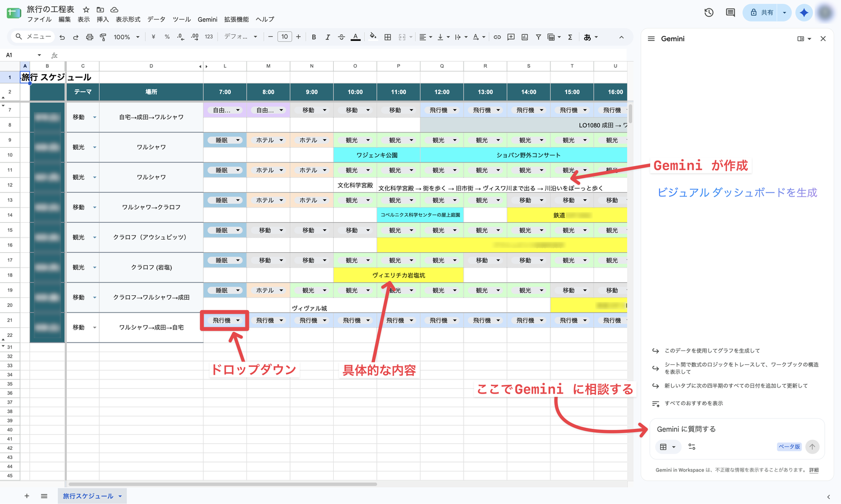The height and width of the screenshot is (504, 841).
Task: Click the Gemini prompt settings tune icon
Action: [692, 447]
